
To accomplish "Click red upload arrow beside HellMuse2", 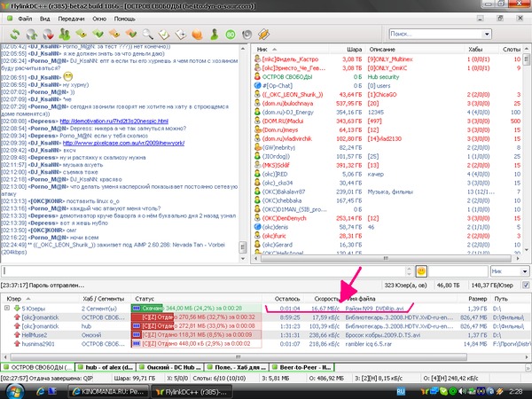I will (x=17, y=335).
